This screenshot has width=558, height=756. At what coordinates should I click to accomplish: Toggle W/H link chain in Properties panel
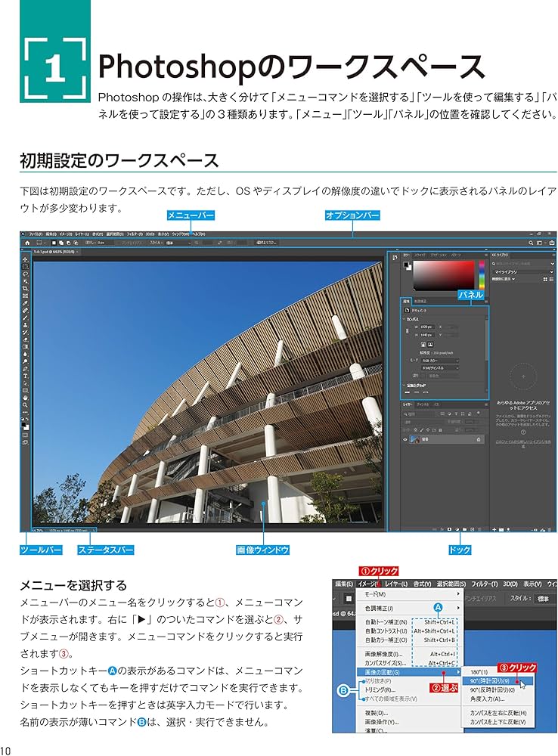(x=408, y=331)
